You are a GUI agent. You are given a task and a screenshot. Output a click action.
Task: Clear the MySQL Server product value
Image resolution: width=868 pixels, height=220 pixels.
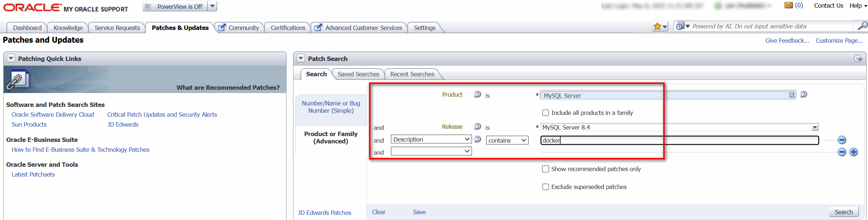[791, 95]
